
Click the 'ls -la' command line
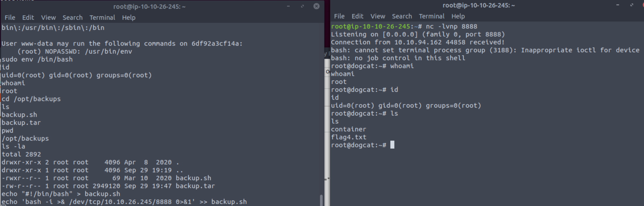point(13,146)
